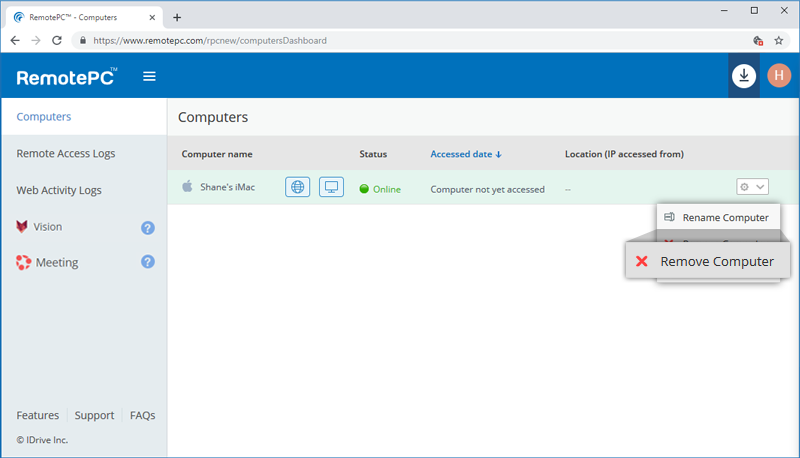
Task: Open Computers in the sidebar
Action: pyautogui.click(x=44, y=117)
